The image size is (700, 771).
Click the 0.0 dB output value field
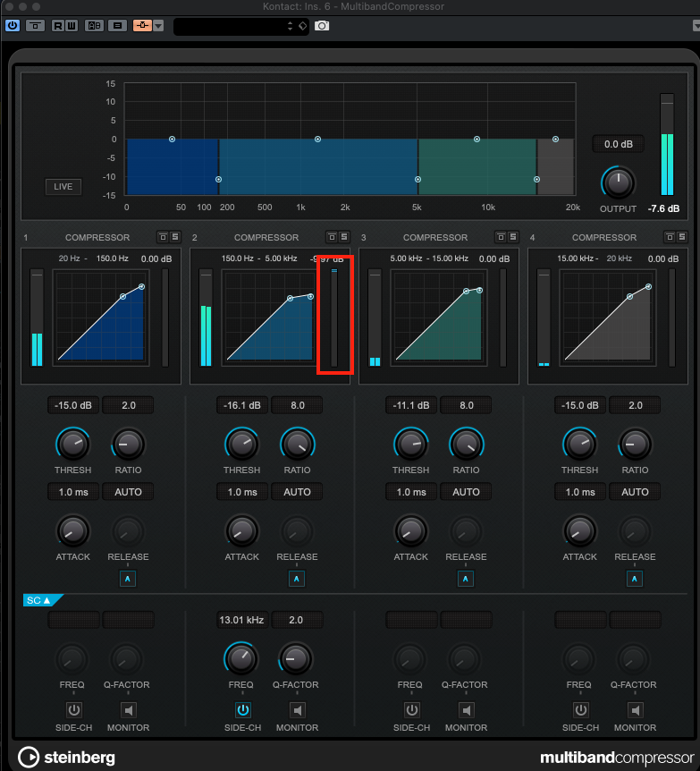pos(618,144)
